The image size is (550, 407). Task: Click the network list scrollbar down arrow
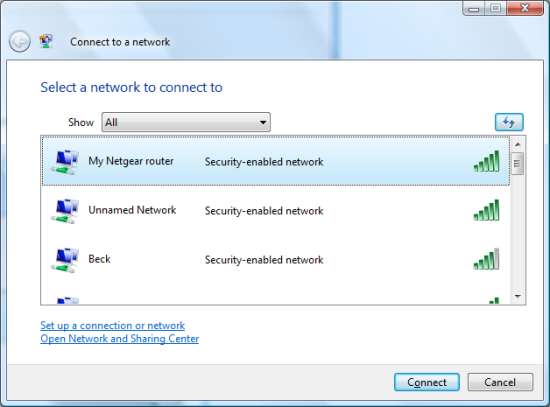[x=518, y=296]
